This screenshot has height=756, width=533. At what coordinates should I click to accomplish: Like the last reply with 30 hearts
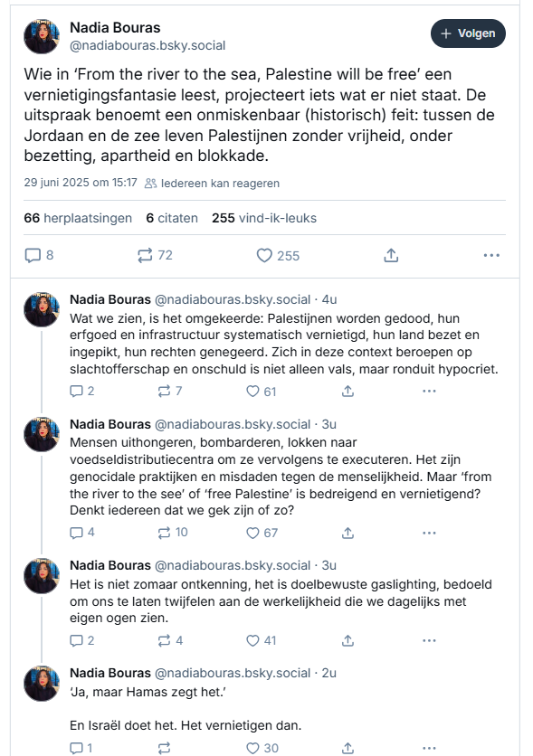(262, 748)
